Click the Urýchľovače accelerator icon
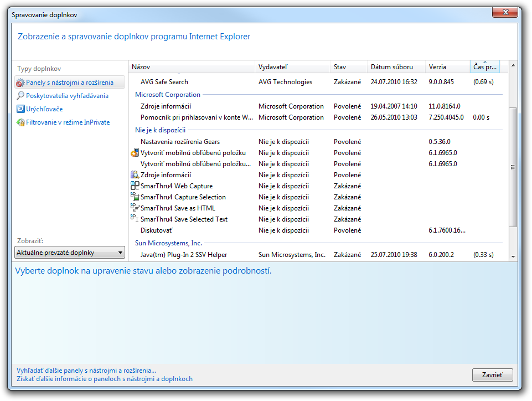 pyautogui.click(x=20, y=109)
